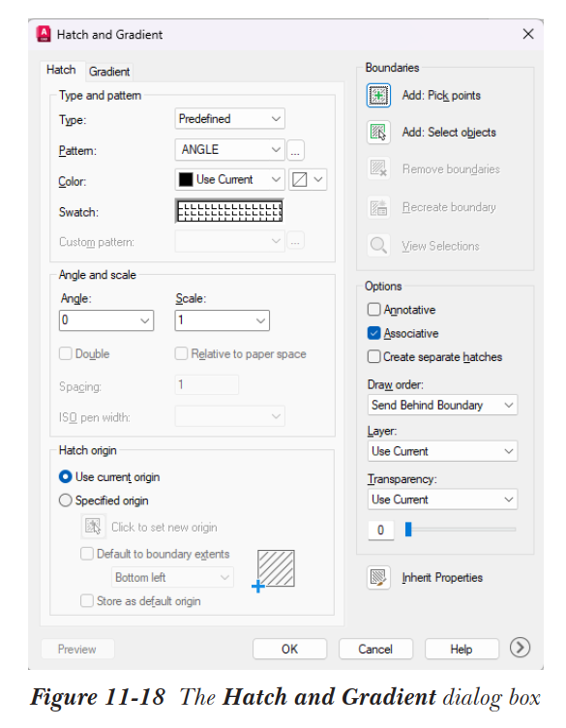The image size is (566, 728).
Task: Click the transparency slider handle
Action: tap(408, 530)
